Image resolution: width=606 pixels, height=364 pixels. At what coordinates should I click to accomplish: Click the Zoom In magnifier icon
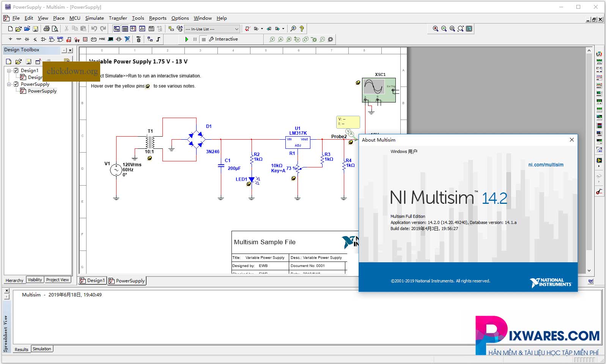coord(435,28)
